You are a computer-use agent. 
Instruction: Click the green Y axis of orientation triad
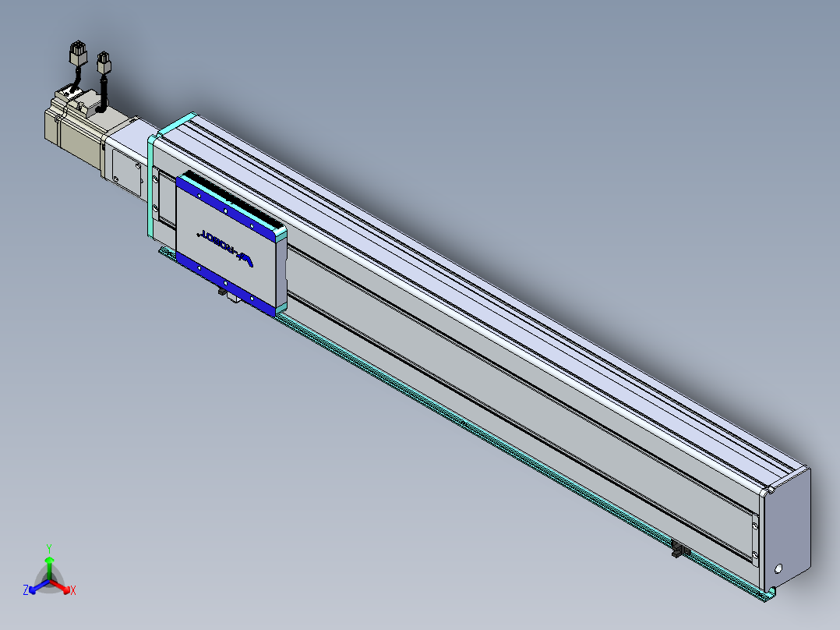49,562
